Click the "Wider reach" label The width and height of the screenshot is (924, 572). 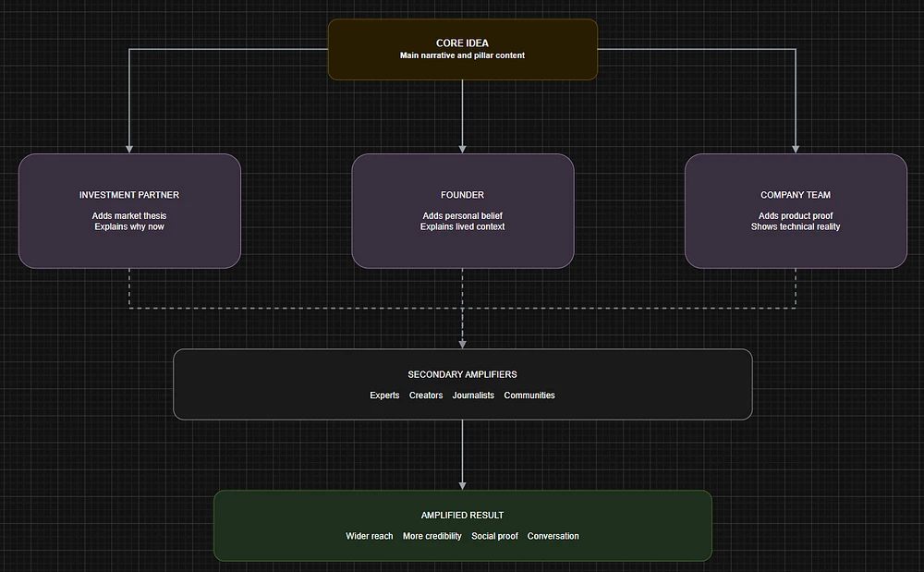tap(369, 536)
